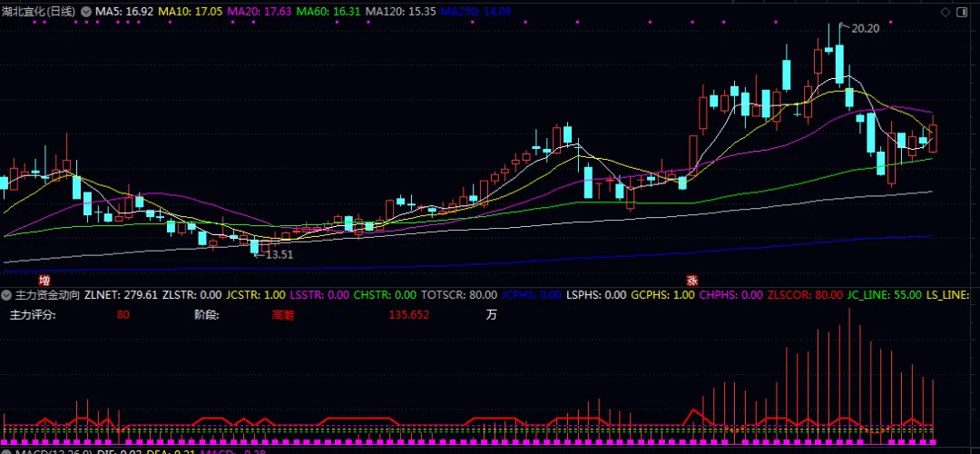Select MA60: 16.31 moving average label
Image resolution: width=980 pixels, height=454 pixels.
click(x=328, y=11)
